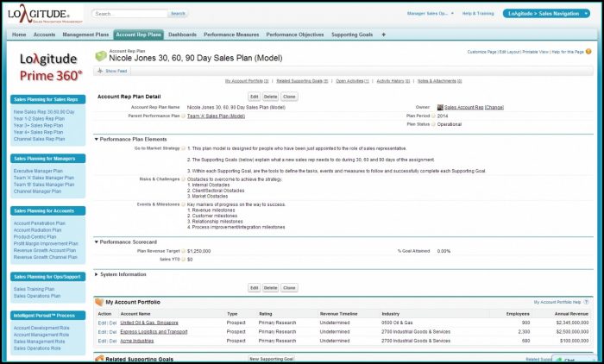This screenshot has width=604, height=364.
Task: Click the Sales Account Rep owner avatar icon
Action: pyautogui.click(x=440, y=108)
